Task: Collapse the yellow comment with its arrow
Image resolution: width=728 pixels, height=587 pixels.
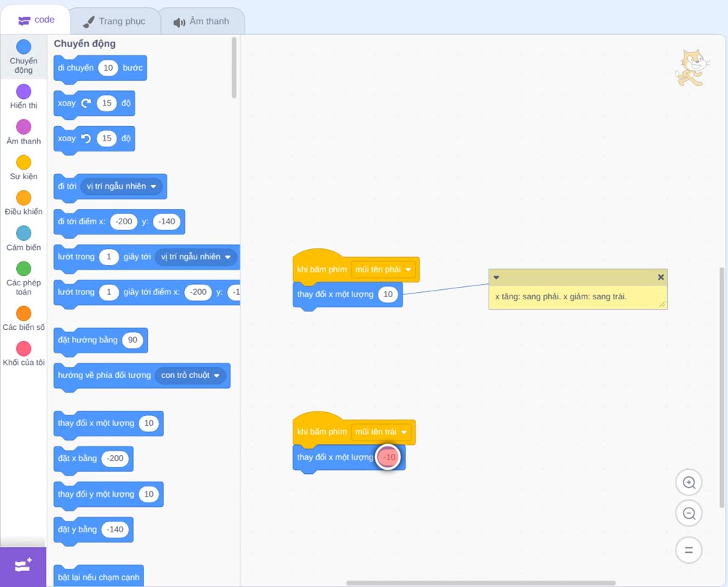Action: click(496, 277)
